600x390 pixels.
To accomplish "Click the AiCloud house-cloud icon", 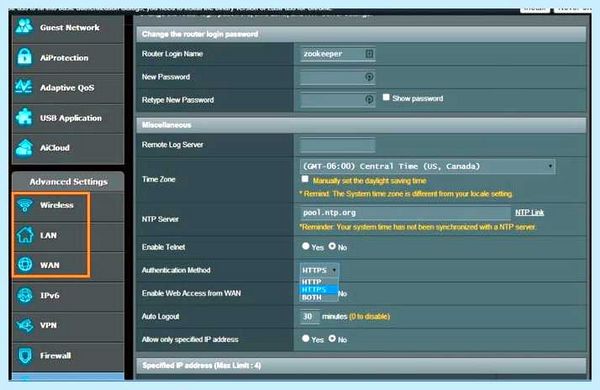I will point(24,148).
